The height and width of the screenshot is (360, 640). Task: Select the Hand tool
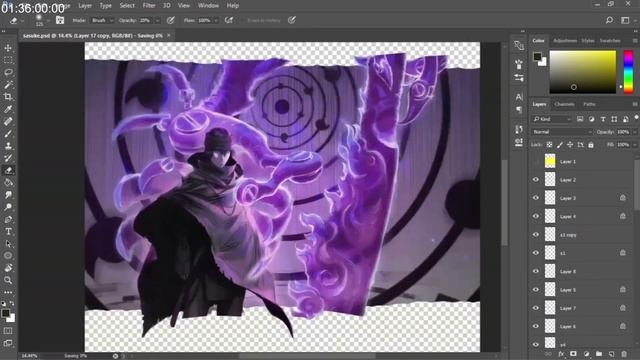(x=8, y=268)
